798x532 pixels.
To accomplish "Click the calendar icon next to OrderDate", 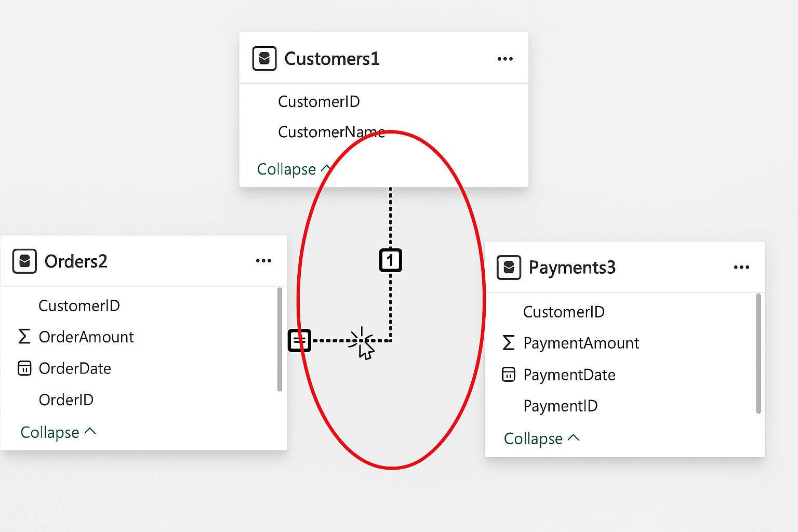I will [x=24, y=368].
